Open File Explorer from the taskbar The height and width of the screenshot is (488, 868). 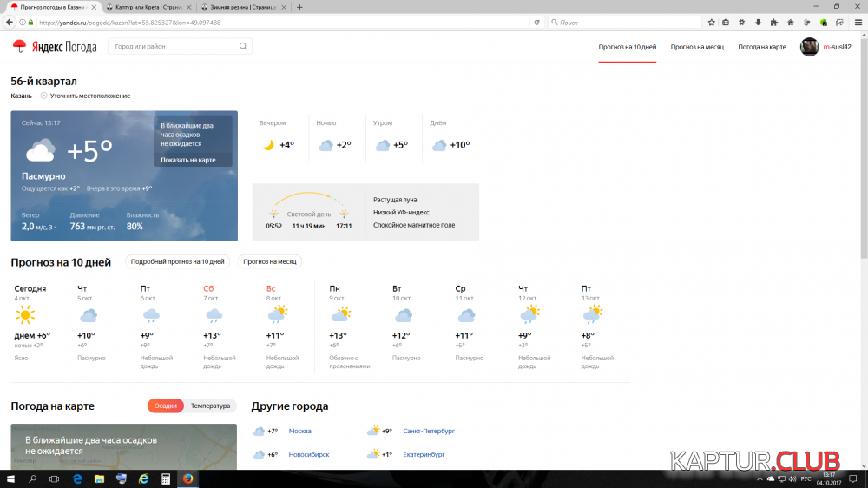point(99,478)
